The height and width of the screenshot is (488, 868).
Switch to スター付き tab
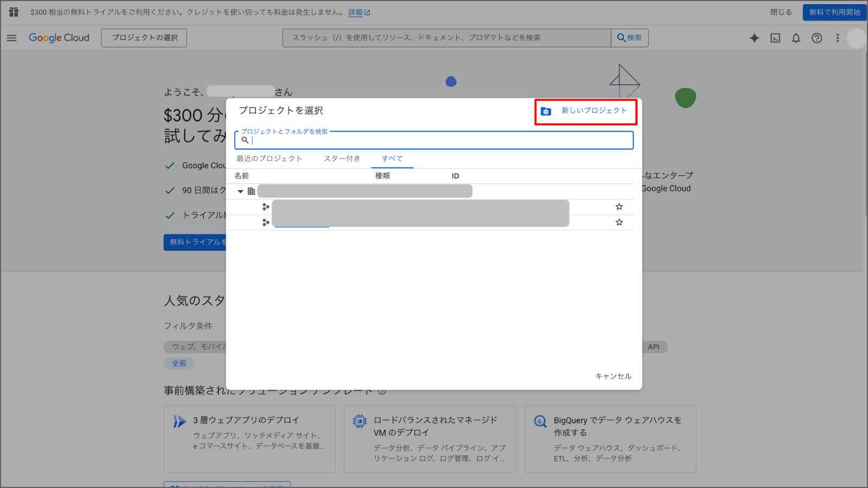pyautogui.click(x=342, y=158)
